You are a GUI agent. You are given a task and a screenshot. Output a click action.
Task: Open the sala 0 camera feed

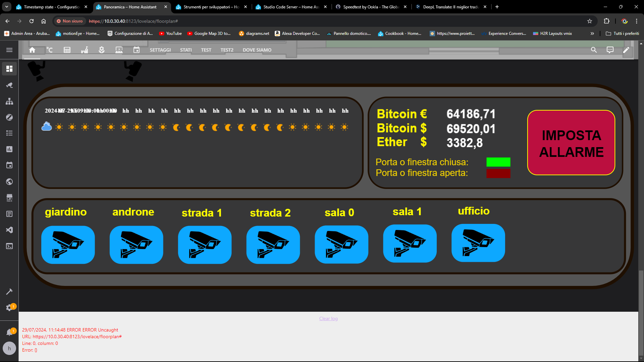click(341, 244)
